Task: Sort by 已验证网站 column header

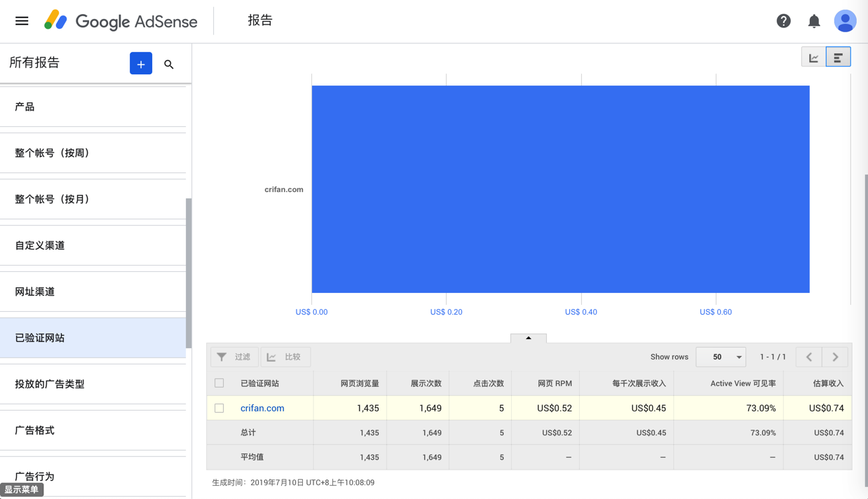Action: [x=259, y=383]
